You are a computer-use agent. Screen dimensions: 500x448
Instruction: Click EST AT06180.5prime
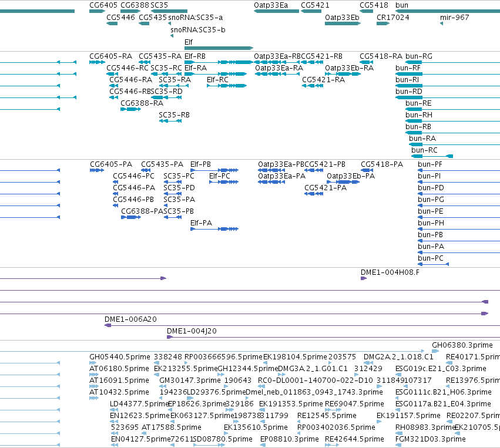pyautogui.click(x=94, y=375)
